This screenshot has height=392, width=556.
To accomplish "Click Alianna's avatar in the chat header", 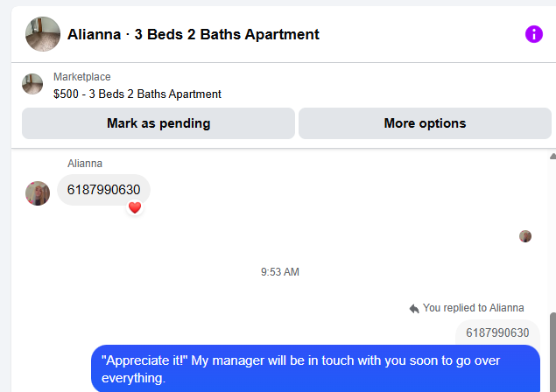I will [x=43, y=34].
